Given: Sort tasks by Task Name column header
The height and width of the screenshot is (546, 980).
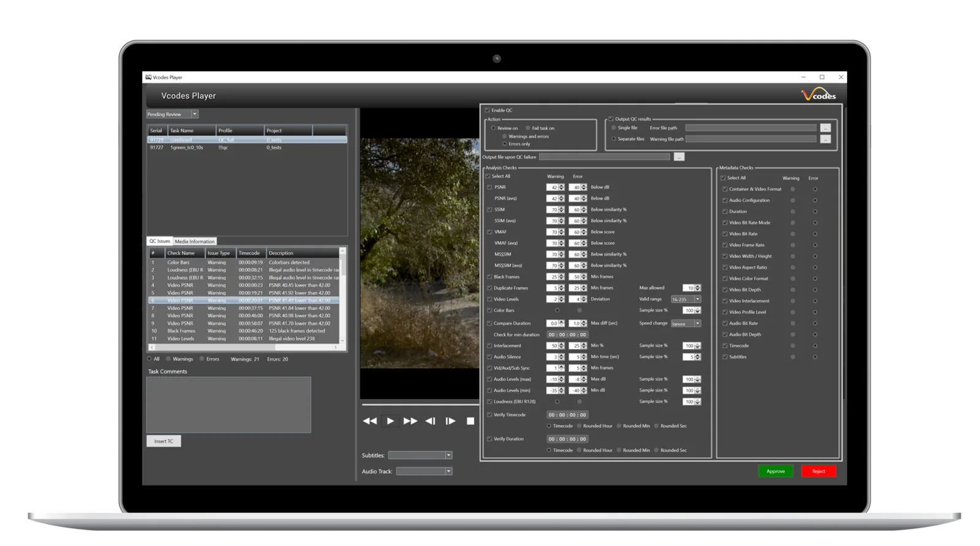Looking at the screenshot, I should [x=192, y=130].
